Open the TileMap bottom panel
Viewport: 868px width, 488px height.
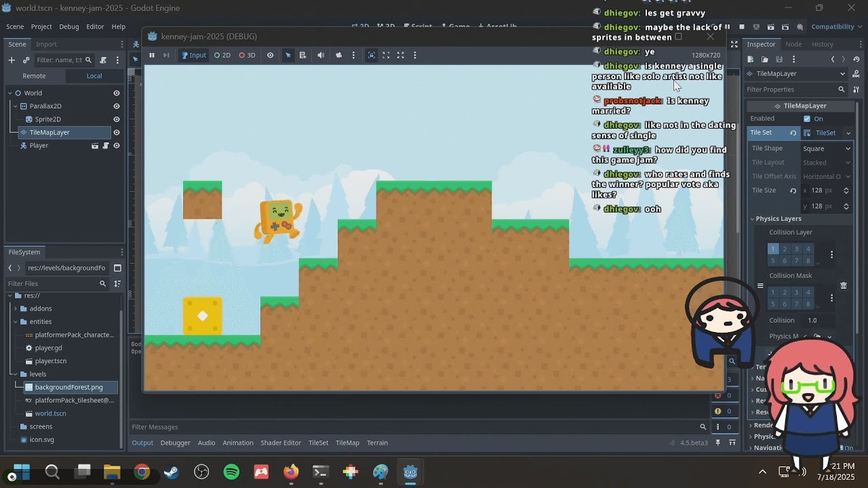(347, 443)
